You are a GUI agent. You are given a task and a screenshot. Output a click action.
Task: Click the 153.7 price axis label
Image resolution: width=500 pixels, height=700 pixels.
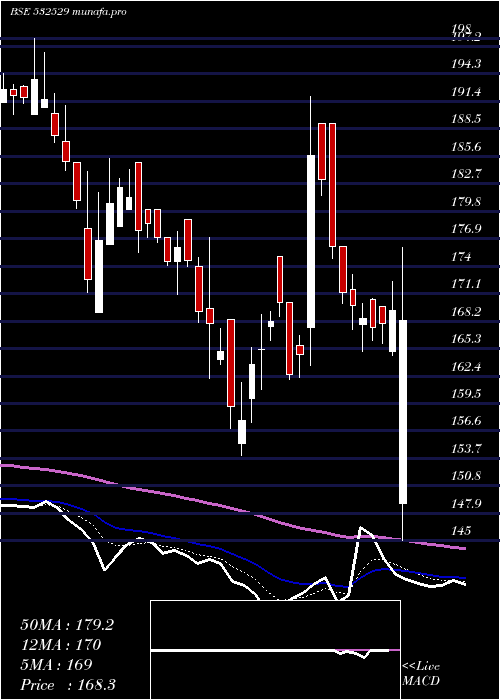click(466, 449)
